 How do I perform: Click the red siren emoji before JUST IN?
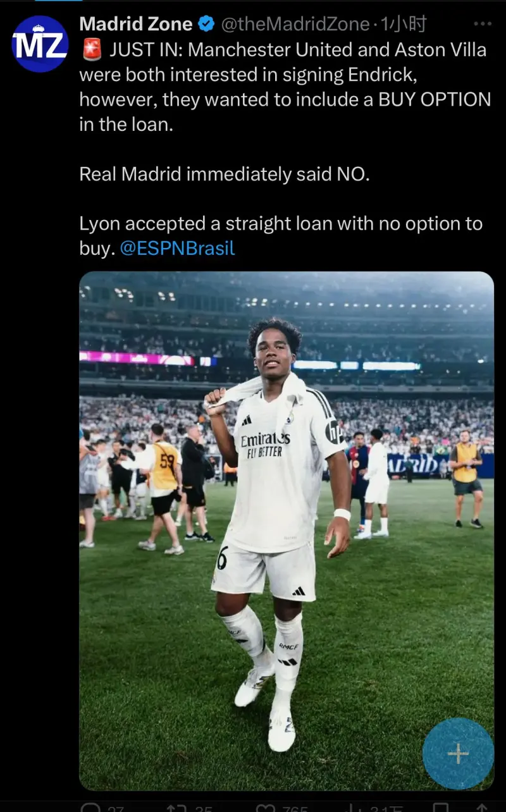92,50
